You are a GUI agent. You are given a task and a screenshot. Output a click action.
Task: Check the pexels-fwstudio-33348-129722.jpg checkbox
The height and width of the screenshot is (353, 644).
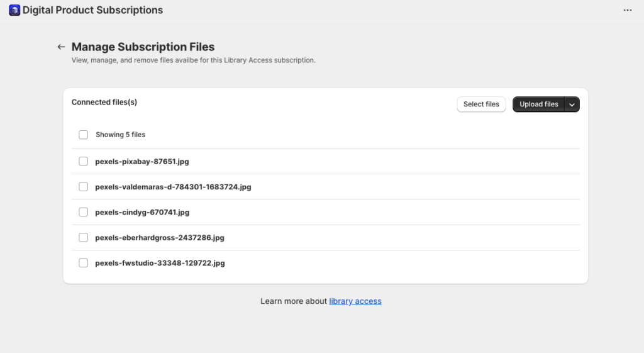84,263
